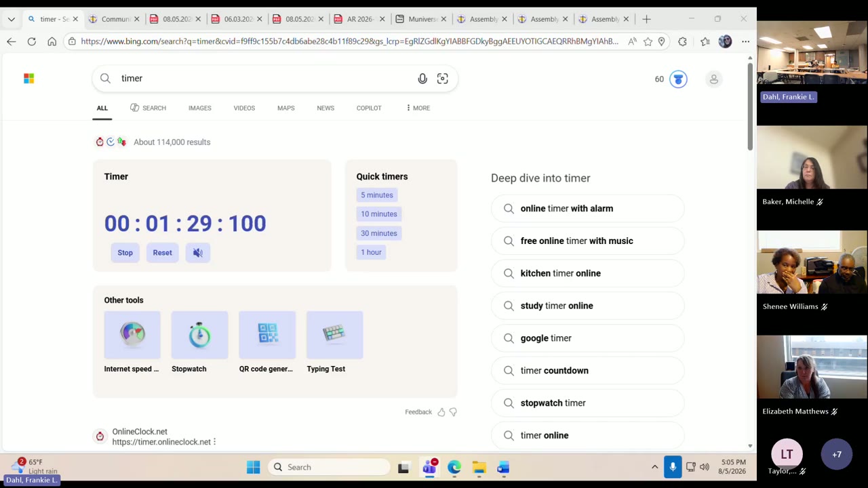Expand the MORE search menu

pyautogui.click(x=418, y=108)
